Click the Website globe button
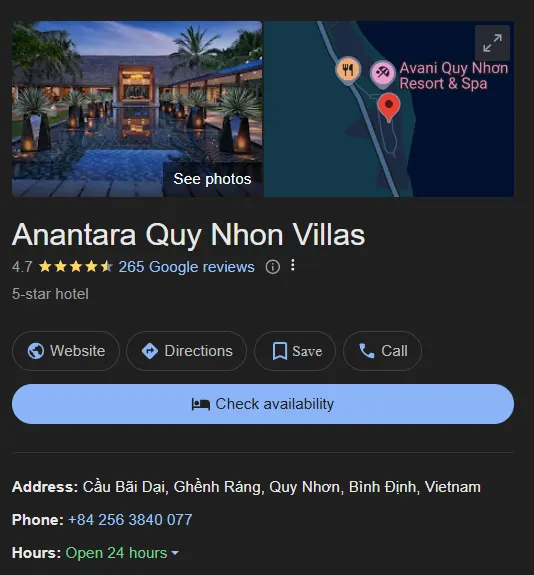The image size is (534, 575). 66,351
